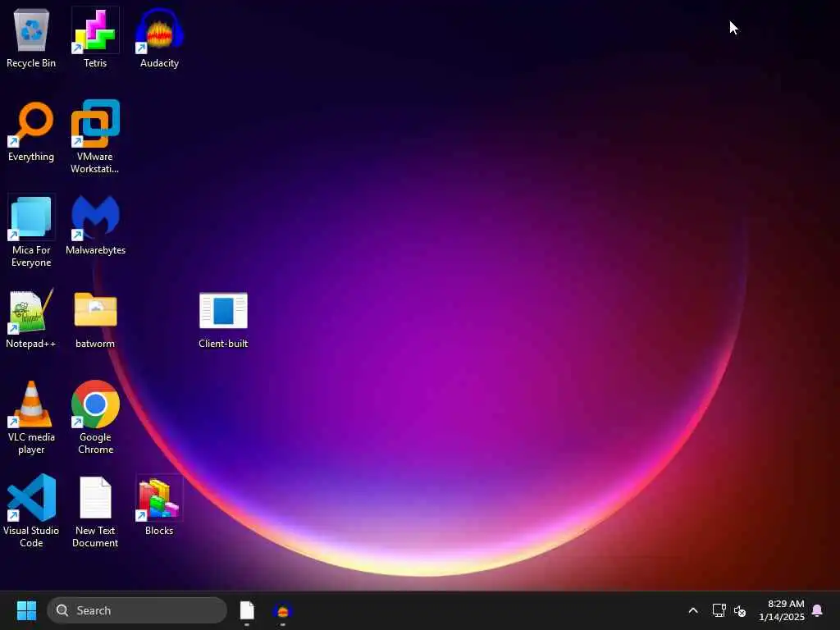Select the VLC media player shortcut
Image resolution: width=840 pixels, height=630 pixels.
pyautogui.click(x=31, y=418)
